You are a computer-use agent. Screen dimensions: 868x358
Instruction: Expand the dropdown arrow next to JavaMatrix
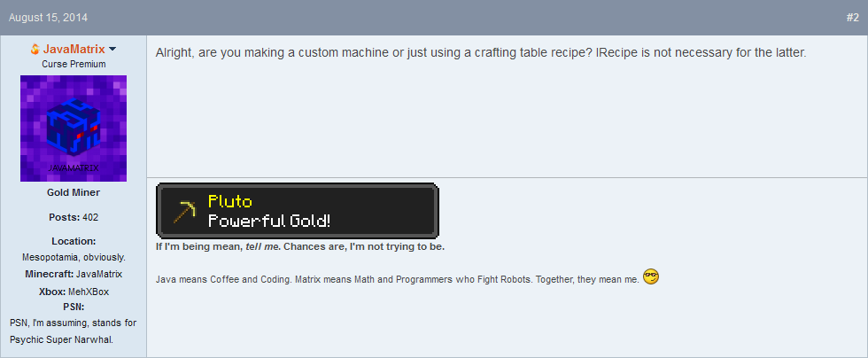click(113, 50)
